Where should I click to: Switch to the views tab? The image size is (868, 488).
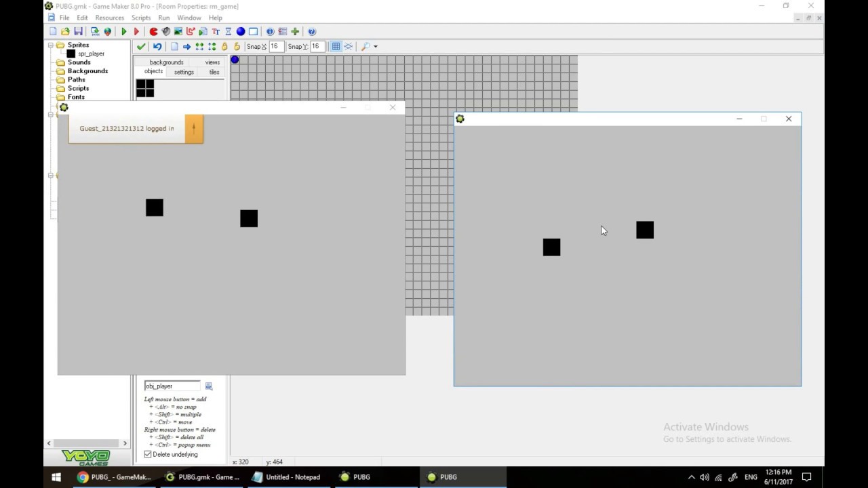point(212,62)
